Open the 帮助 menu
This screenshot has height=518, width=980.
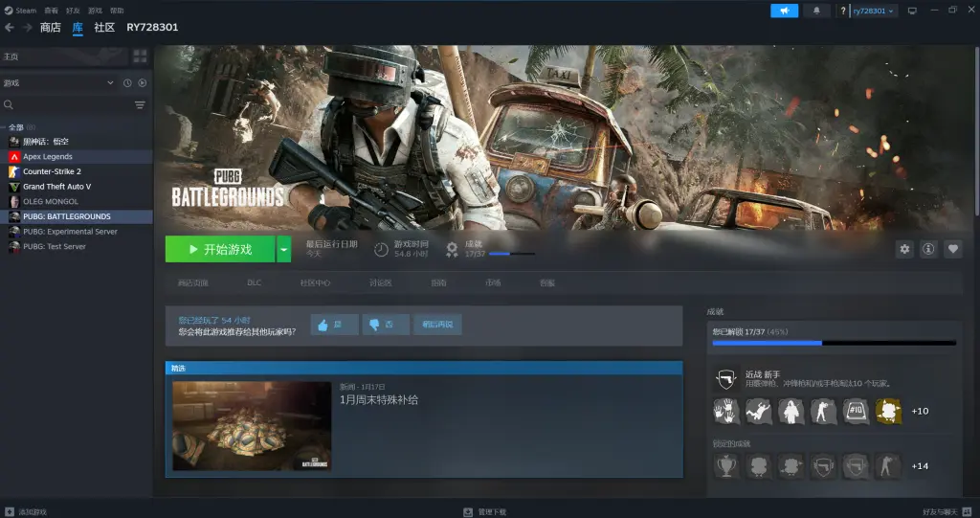click(x=117, y=11)
